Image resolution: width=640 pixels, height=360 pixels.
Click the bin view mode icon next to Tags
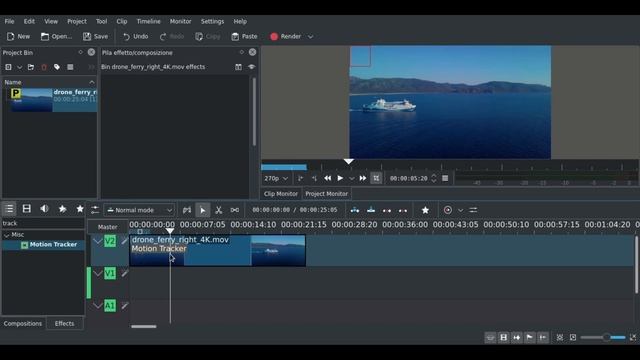(x=70, y=67)
